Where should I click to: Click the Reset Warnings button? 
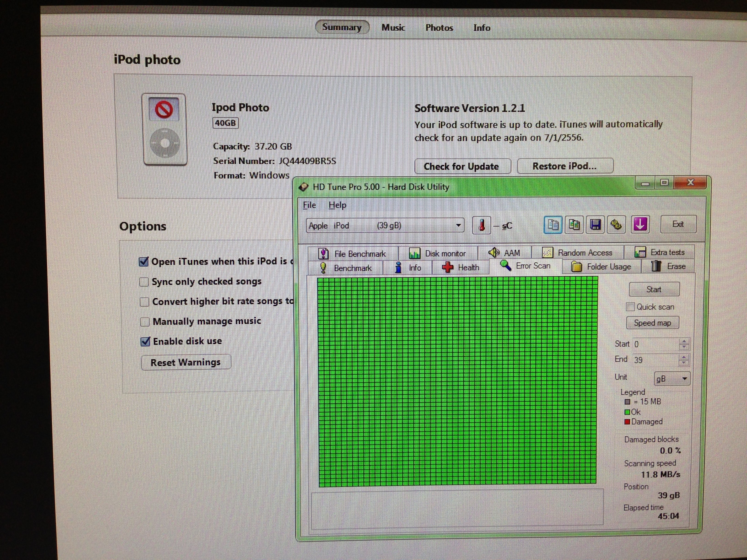(x=186, y=362)
